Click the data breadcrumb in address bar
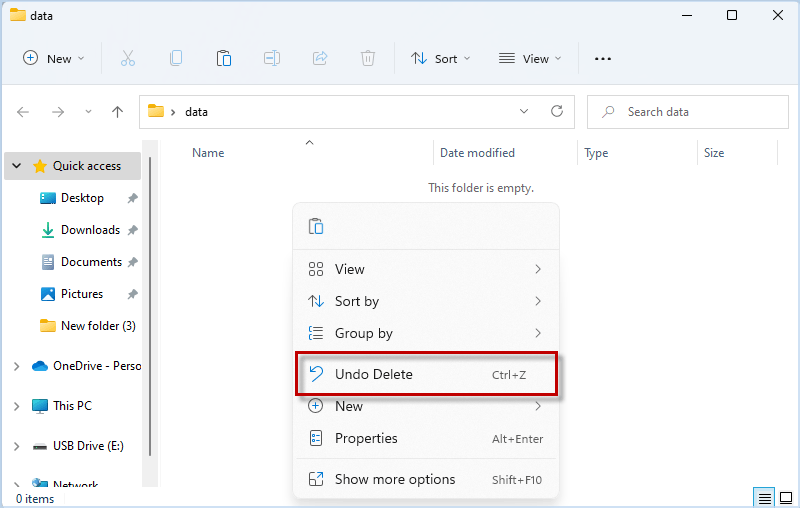Image resolution: width=800 pixels, height=508 pixels. click(196, 112)
